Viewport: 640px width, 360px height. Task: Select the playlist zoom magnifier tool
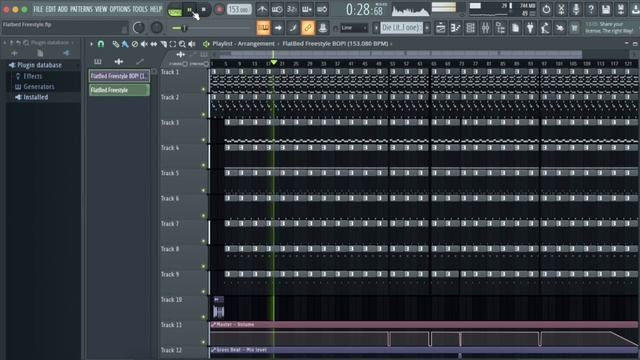click(x=182, y=44)
